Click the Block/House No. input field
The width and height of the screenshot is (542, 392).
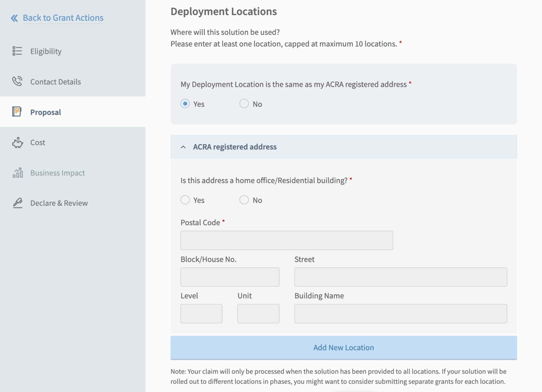coord(230,277)
